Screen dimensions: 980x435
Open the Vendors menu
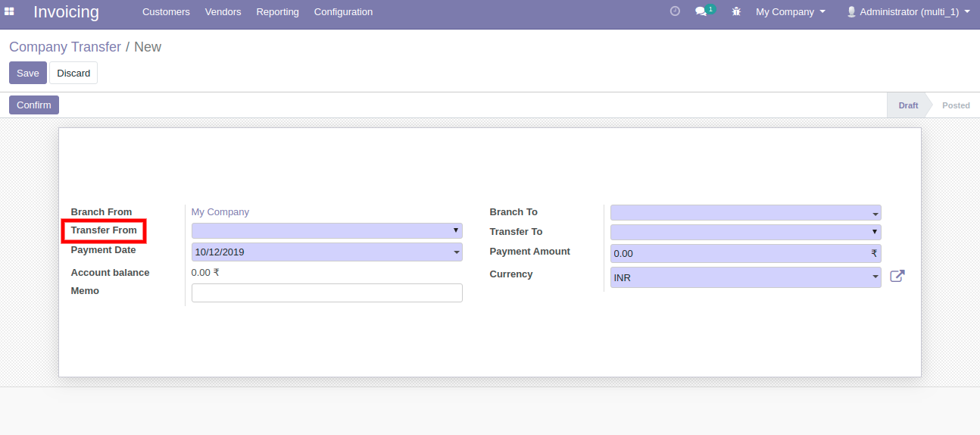[223, 12]
